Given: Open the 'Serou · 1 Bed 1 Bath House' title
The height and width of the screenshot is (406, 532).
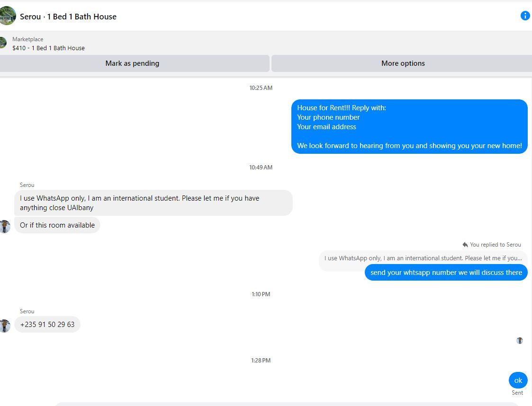Looking at the screenshot, I should [x=68, y=17].
